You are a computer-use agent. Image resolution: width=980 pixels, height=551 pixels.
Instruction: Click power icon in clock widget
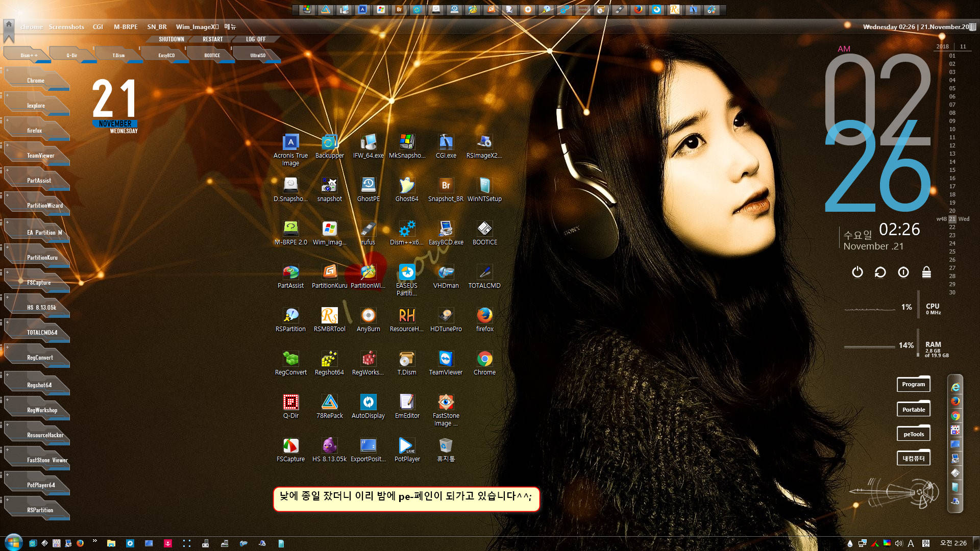(857, 272)
